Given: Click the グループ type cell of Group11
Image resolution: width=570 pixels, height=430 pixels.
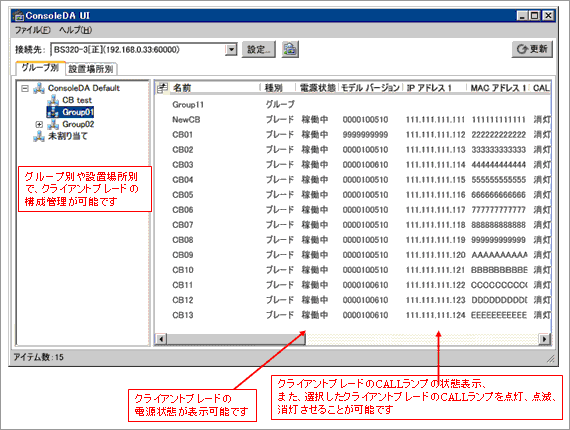Looking at the screenshot, I should (x=280, y=105).
